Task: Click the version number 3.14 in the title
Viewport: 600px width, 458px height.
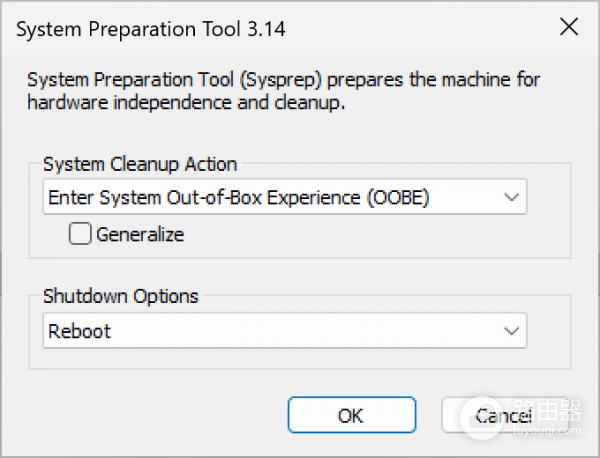Action: pyautogui.click(x=266, y=28)
